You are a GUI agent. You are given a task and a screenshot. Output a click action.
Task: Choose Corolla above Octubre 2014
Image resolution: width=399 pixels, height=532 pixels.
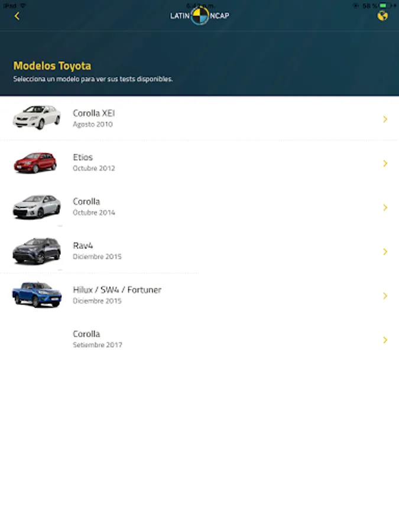(86, 201)
